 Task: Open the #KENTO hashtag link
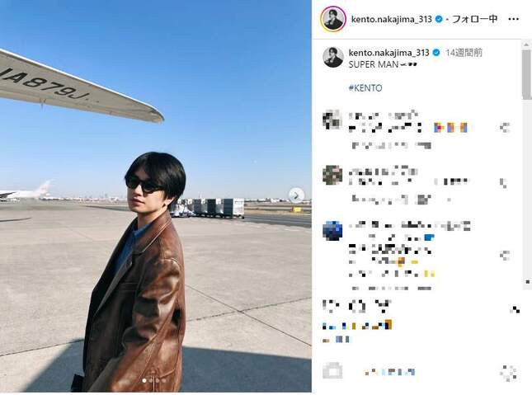pos(365,88)
